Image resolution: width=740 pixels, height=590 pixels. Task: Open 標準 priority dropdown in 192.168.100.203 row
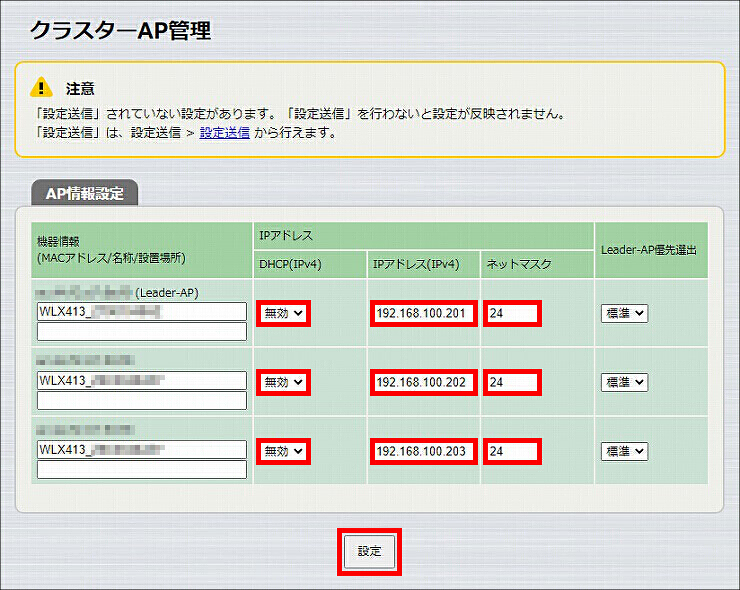click(x=624, y=451)
